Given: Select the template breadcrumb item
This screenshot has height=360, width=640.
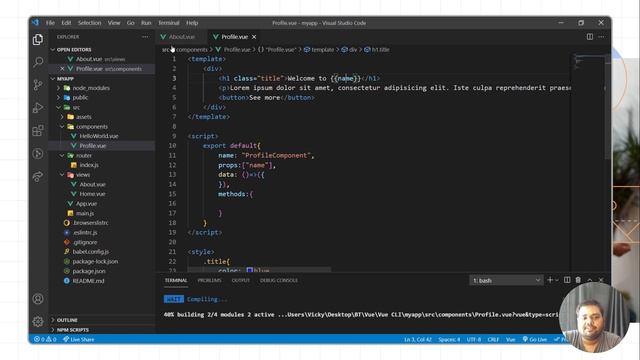Looking at the screenshot, I should (319, 49).
